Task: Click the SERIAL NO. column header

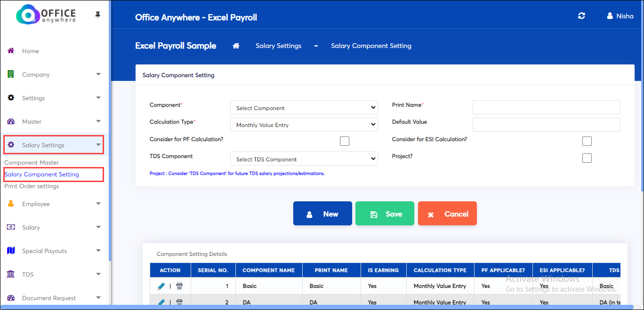Action: pyautogui.click(x=213, y=270)
